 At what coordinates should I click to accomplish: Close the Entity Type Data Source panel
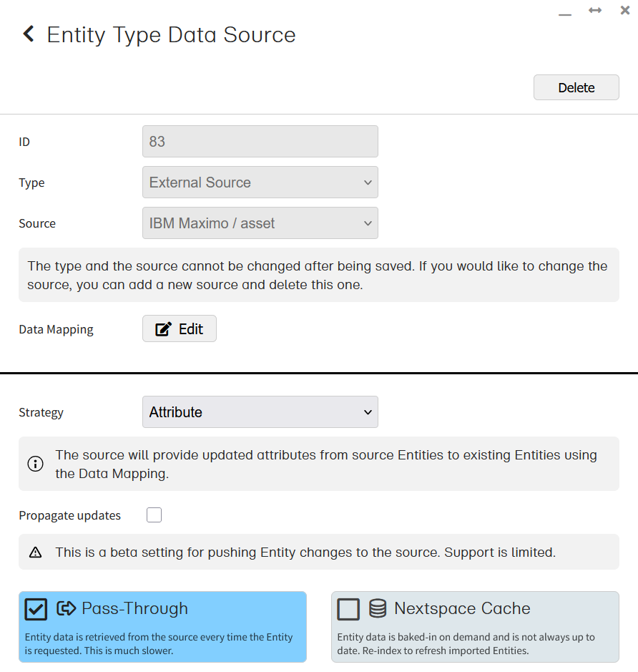(x=625, y=10)
